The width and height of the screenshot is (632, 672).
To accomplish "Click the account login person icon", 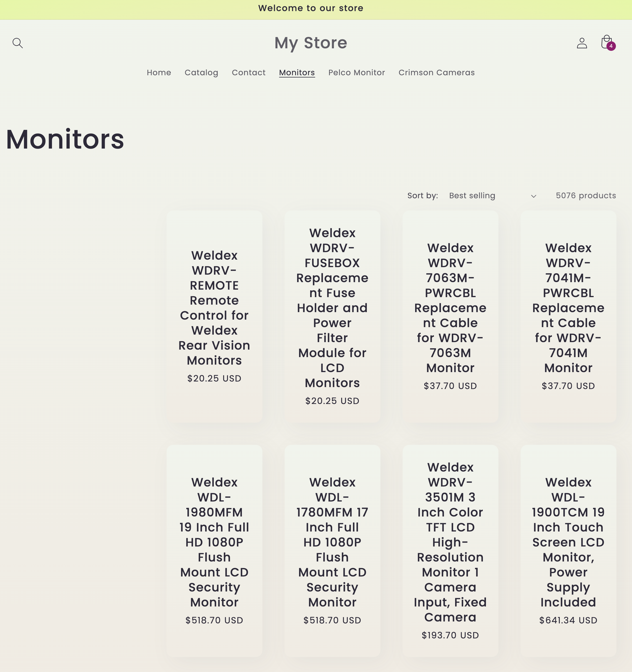I will coord(582,43).
